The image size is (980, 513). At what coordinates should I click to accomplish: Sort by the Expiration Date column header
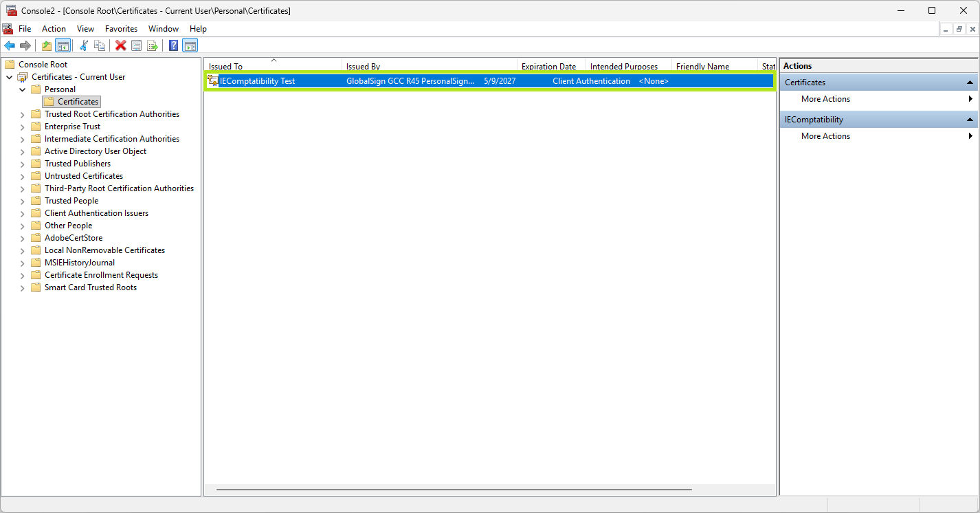tap(552, 66)
